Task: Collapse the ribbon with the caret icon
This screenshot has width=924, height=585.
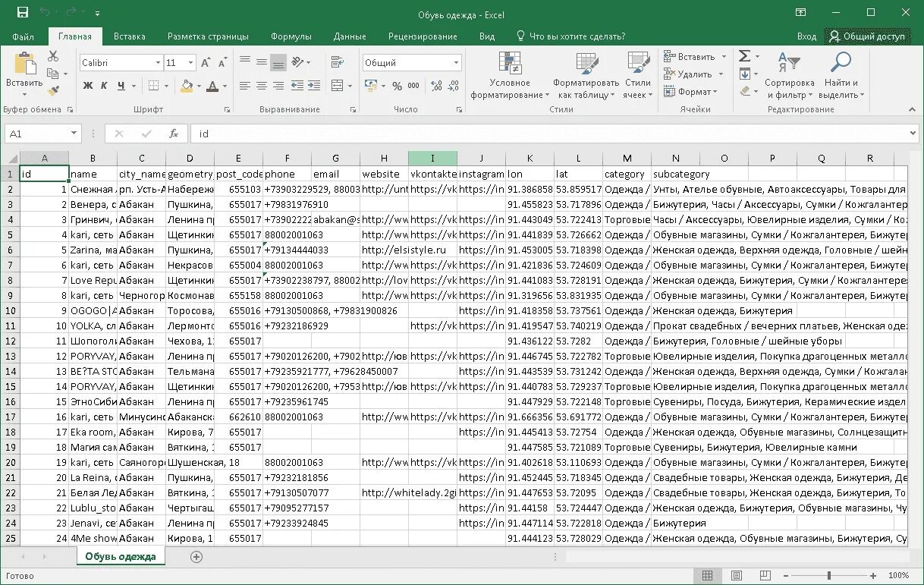Action: (x=910, y=110)
